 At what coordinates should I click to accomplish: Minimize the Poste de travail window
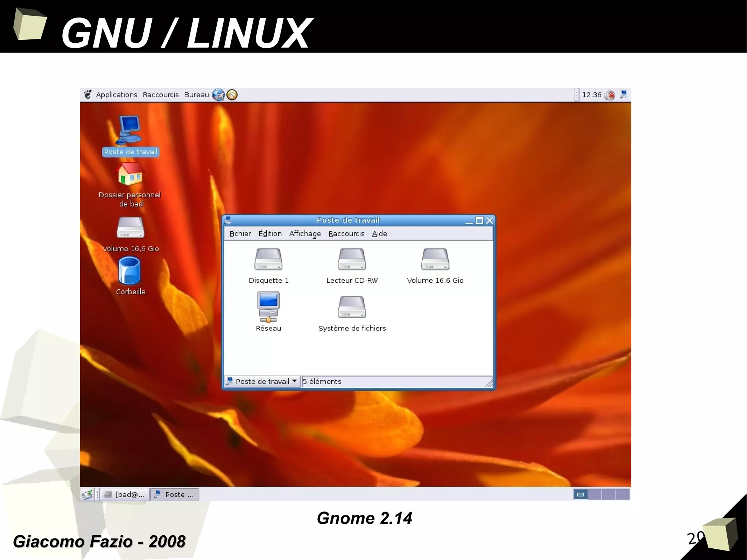tap(469, 221)
